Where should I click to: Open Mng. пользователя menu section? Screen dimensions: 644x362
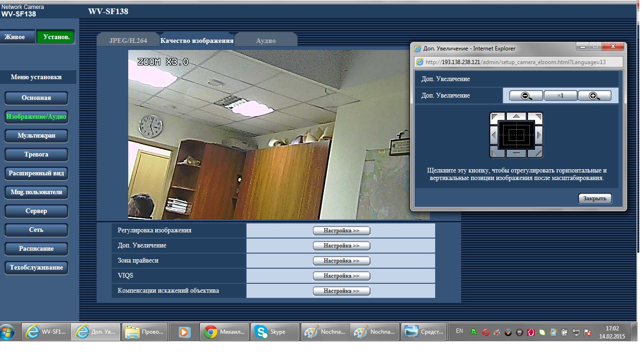[x=36, y=192]
